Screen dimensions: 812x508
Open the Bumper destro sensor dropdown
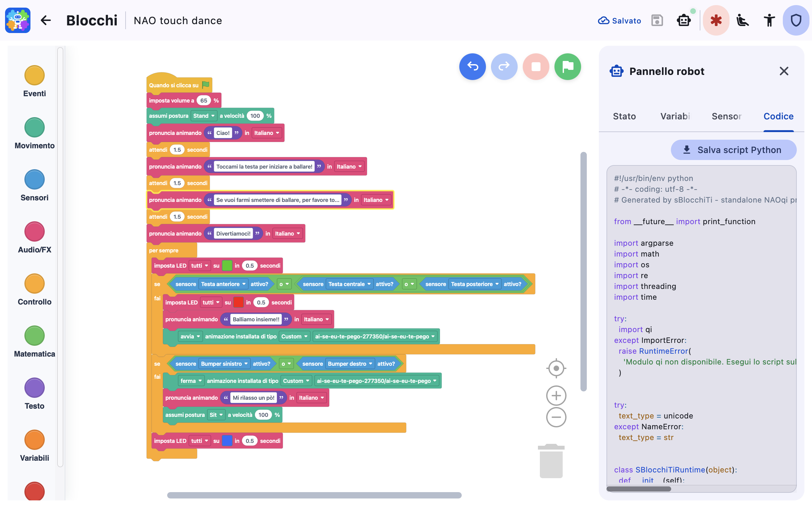(x=350, y=364)
